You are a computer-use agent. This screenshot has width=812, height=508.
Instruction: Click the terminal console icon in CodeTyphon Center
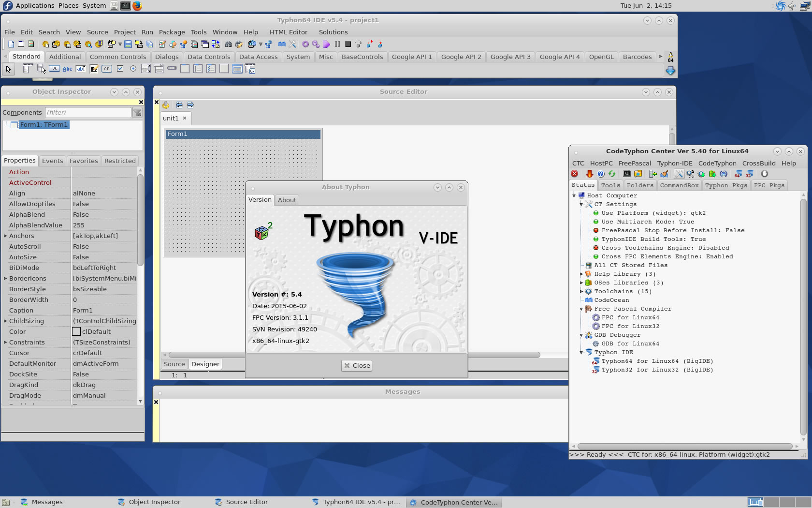coord(627,174)
